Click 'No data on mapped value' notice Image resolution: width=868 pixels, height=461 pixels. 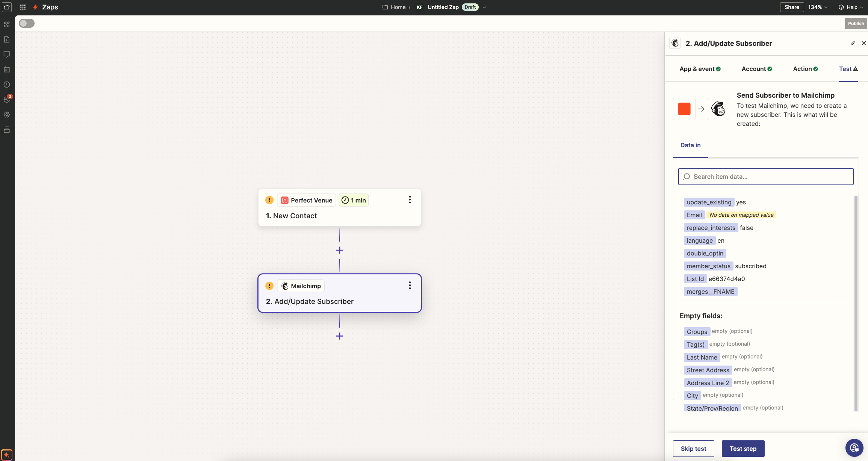click(741, 215)
